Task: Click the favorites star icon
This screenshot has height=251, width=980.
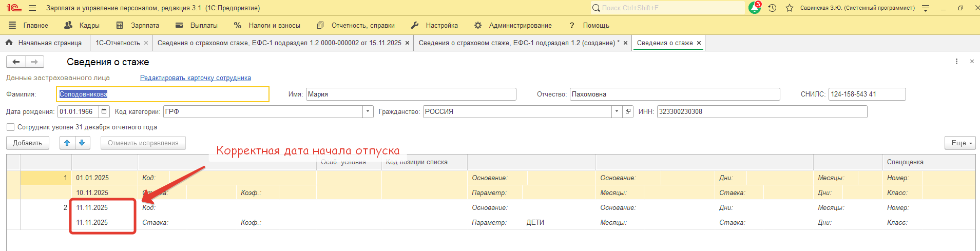Action: pyautogui.click(x=790, y=8)
